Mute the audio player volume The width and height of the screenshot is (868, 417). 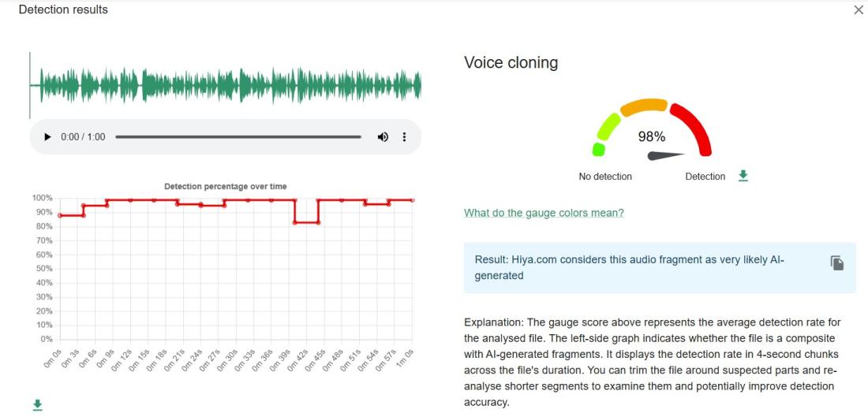tap(383, 137)
